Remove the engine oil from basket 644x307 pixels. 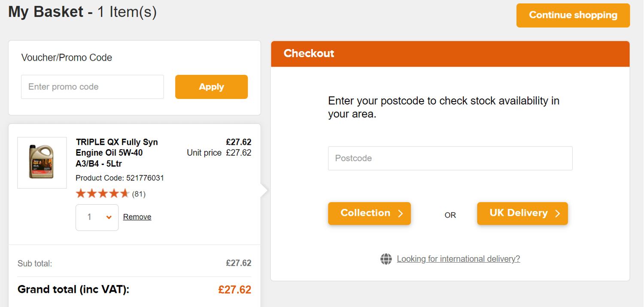137,217
